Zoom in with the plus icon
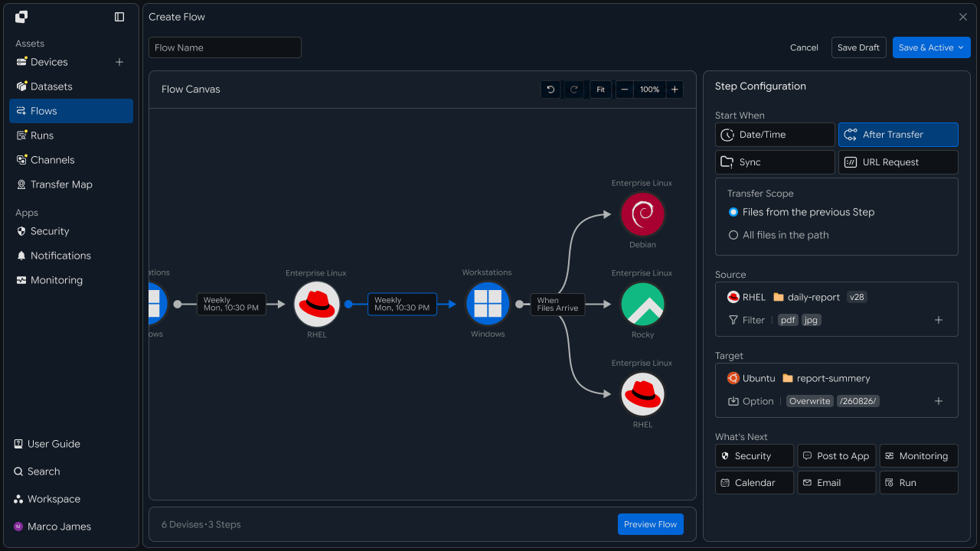The image size is (980, 551). coord(675,90)
